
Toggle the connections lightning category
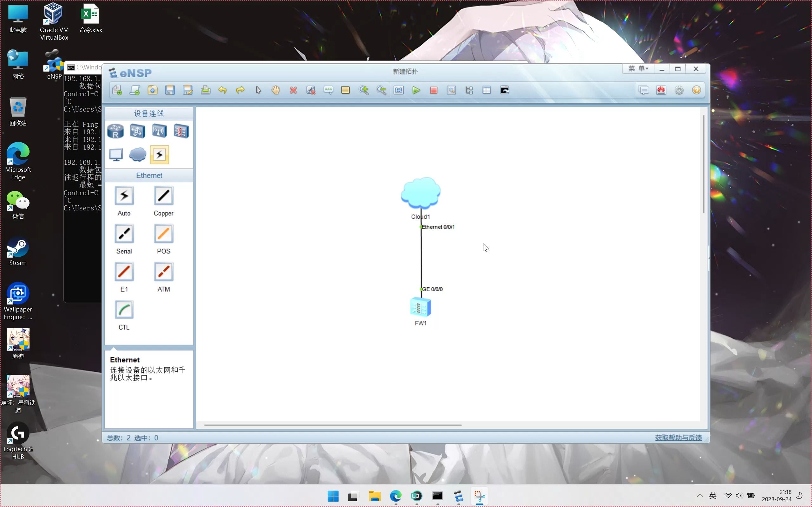pyautogui.click(x=159, y=155)
